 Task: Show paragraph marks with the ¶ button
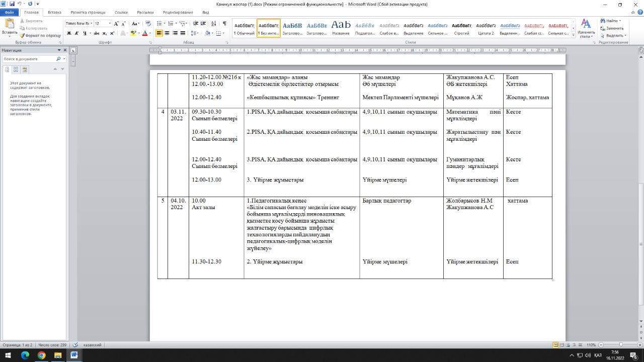[x=224, y=23]
